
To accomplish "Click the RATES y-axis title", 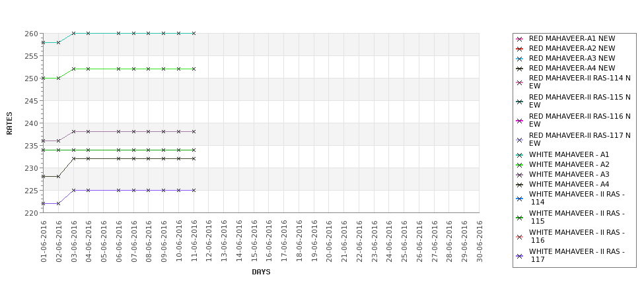I will [9, 123].
